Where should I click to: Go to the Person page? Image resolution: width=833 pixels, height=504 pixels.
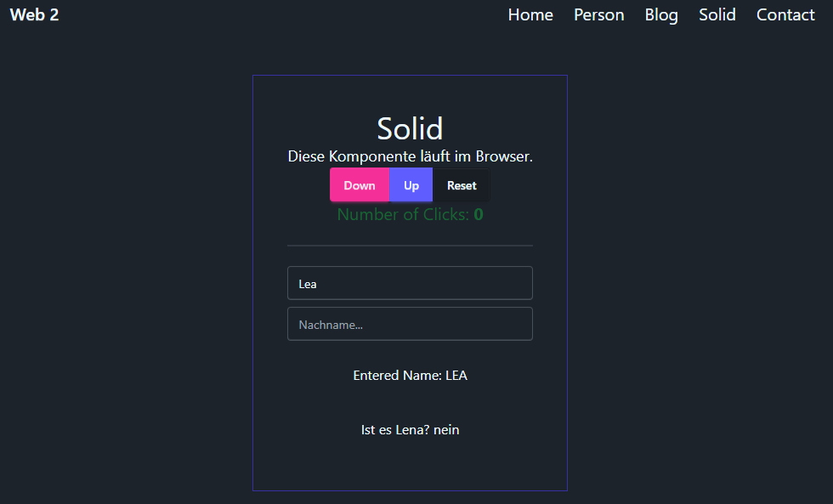click(598, 14)
